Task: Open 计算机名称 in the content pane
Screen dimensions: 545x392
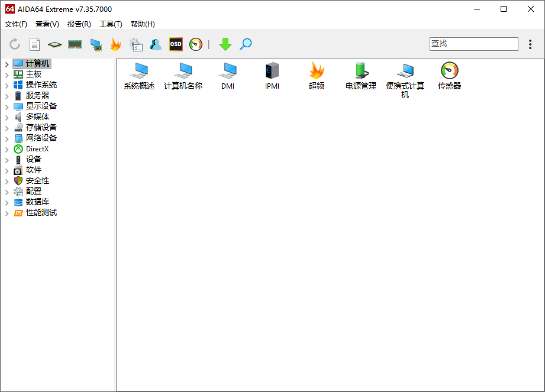Action: (183, 76)
